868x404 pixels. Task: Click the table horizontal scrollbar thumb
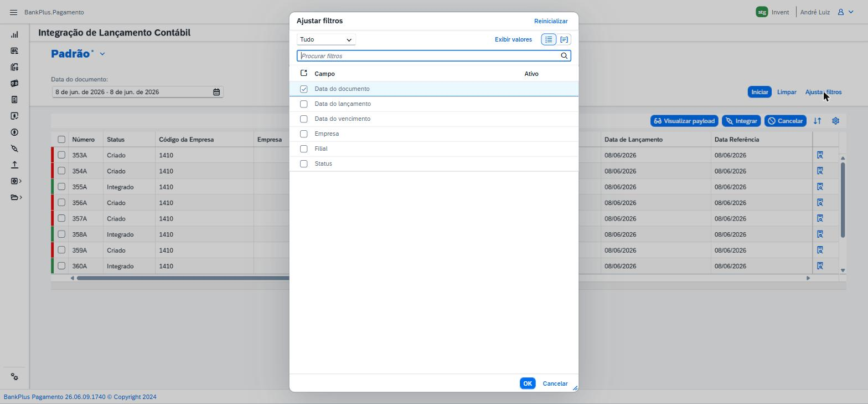183,278
